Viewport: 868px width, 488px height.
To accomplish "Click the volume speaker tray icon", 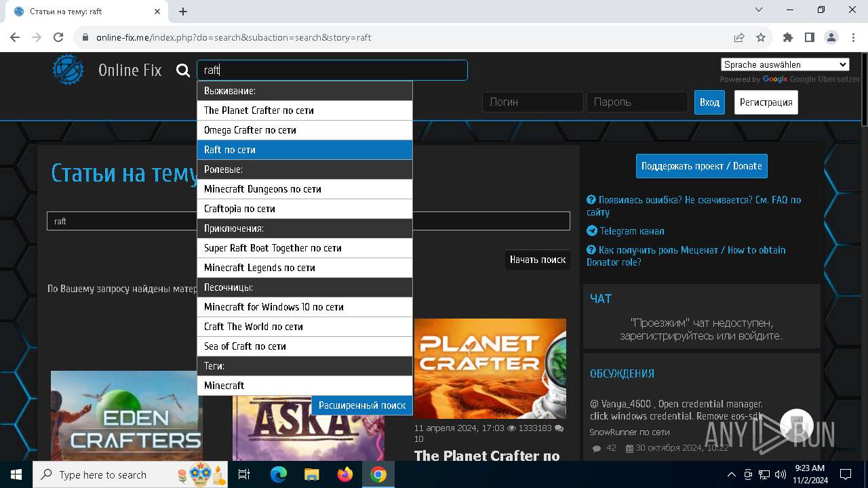I will click(780, 474).
